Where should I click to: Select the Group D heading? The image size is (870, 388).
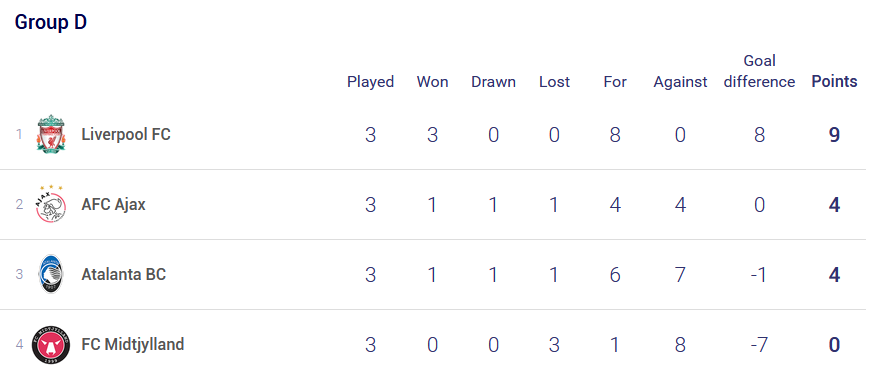(x=50, y=23)
